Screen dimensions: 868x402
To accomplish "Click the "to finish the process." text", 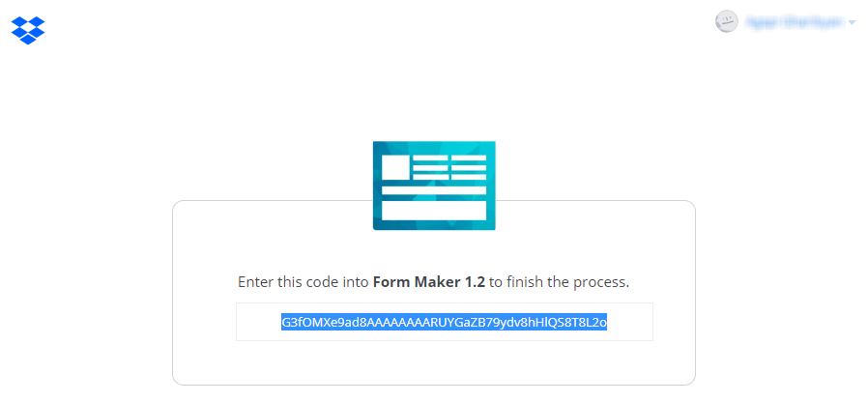I will (559, 282).
